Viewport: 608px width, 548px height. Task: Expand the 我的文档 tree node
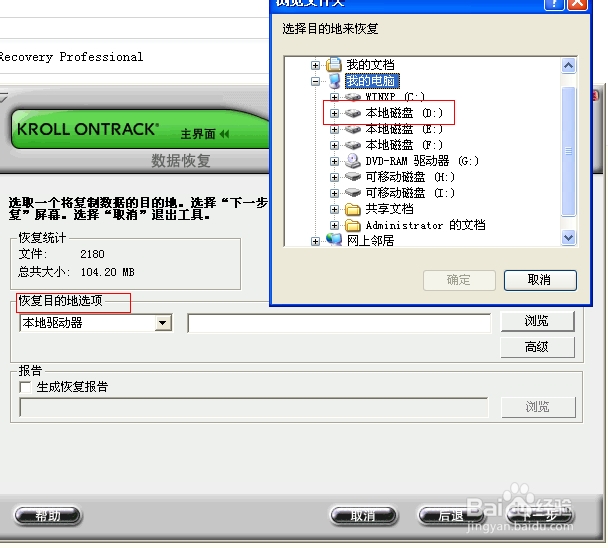point(315,65)
